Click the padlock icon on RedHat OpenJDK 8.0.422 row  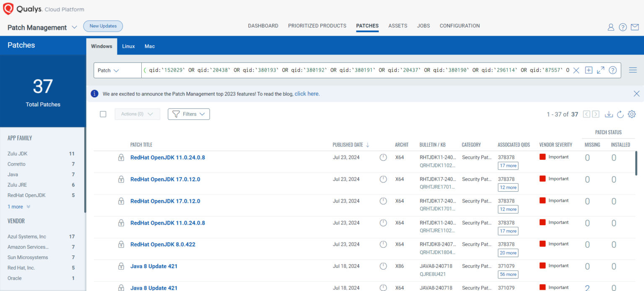click(121, 244)
